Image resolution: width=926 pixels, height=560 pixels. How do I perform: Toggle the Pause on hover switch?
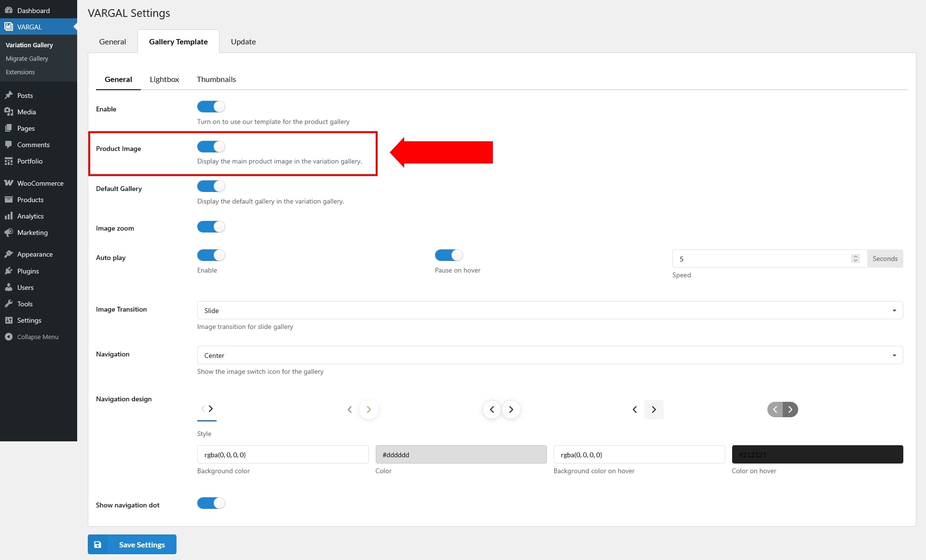pos(449,255)
